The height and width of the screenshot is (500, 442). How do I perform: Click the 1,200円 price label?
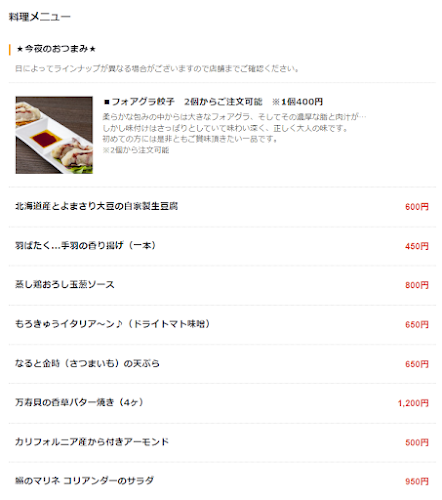click(413, 403)
